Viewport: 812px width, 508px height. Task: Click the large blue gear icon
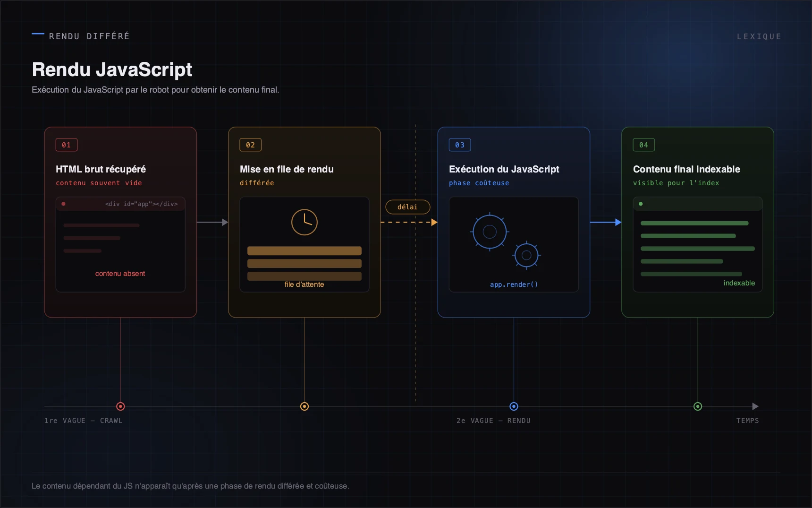pyautogui.click(x=490, y=232)
